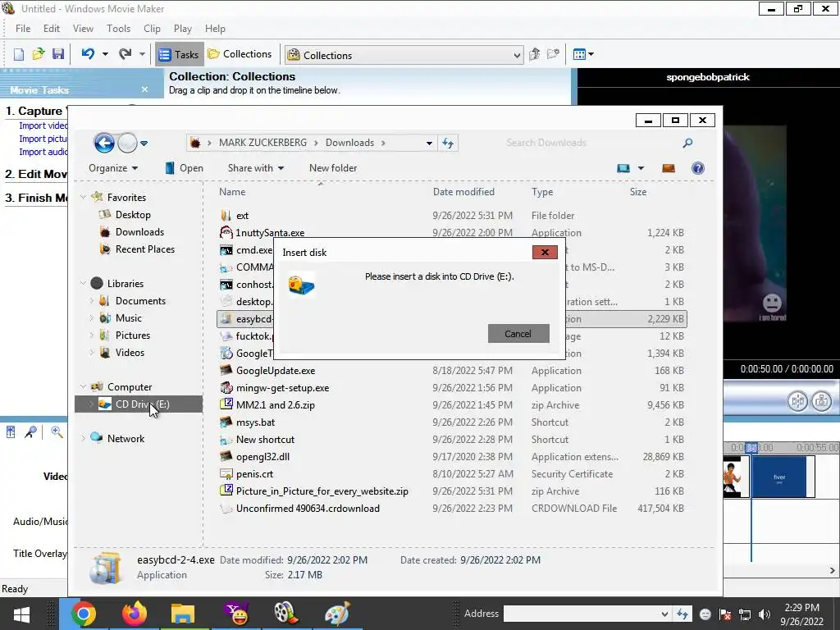Viewport: 840px width, 630px height.
Task: Click the Import video link
Action: 43,126
